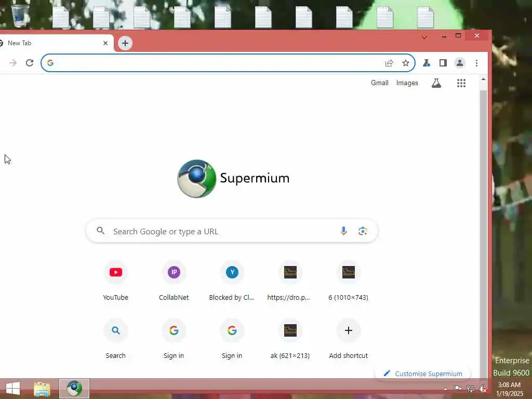Open the Gmail link
532x399 pixels.
[x=379, y=83]
